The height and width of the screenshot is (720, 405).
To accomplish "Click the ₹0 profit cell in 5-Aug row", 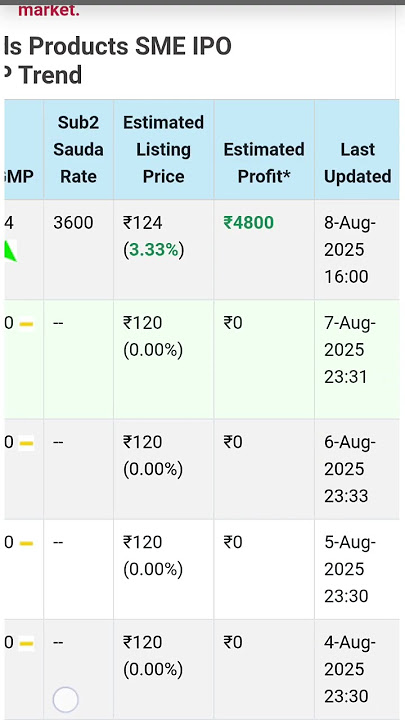I will point(233,542).
